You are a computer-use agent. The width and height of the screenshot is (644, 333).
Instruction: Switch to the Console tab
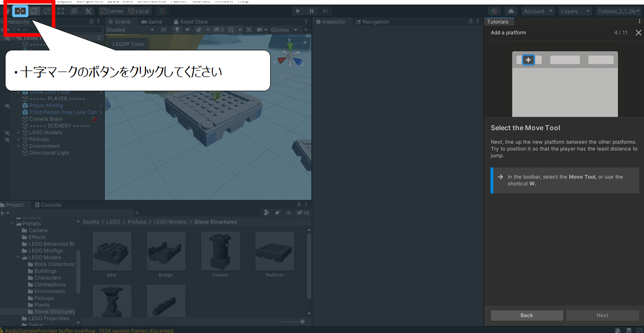tap(47, 205)
